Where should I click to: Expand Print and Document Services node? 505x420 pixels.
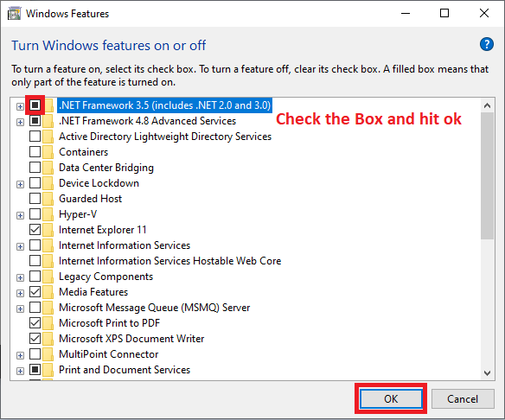point(20,371)
